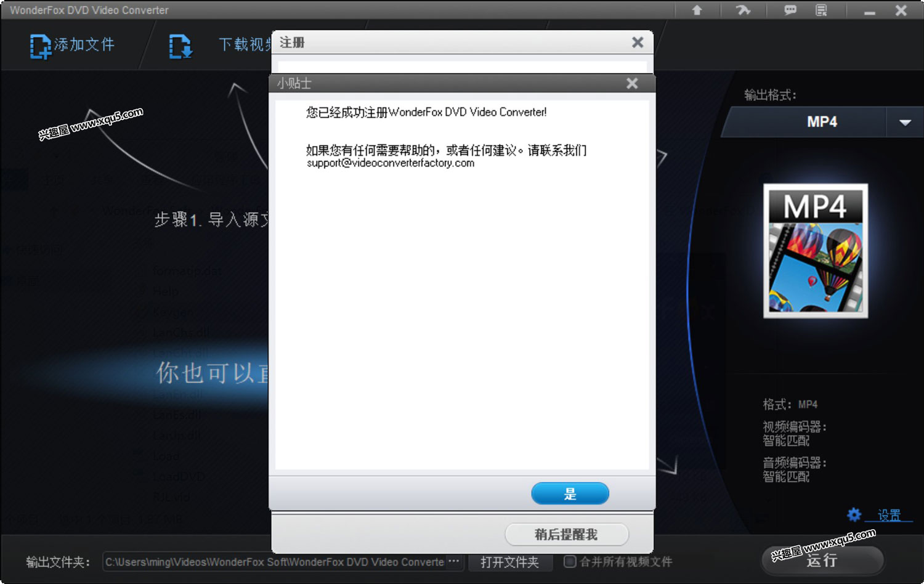Select the MP4 output format label
The image size is (924, 584).
(822, 122)
